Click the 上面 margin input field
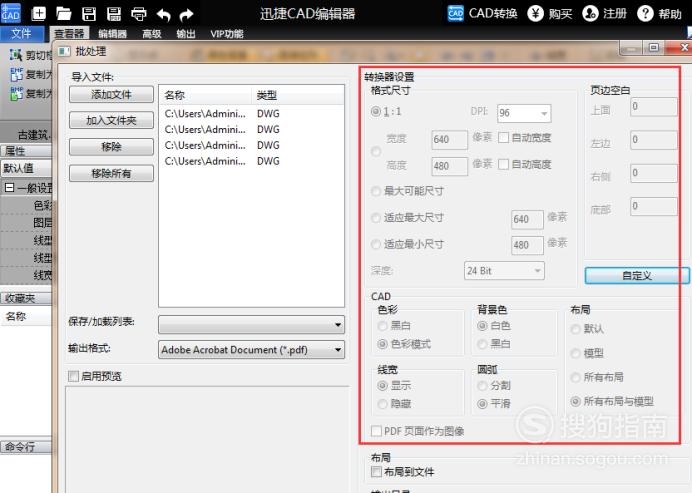This screenshot has height=493, width=692. (654, 106)
